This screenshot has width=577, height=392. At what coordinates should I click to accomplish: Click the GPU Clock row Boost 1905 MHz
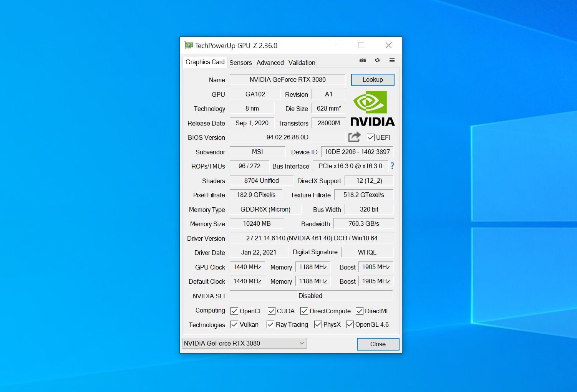click(x=376, y=267)
